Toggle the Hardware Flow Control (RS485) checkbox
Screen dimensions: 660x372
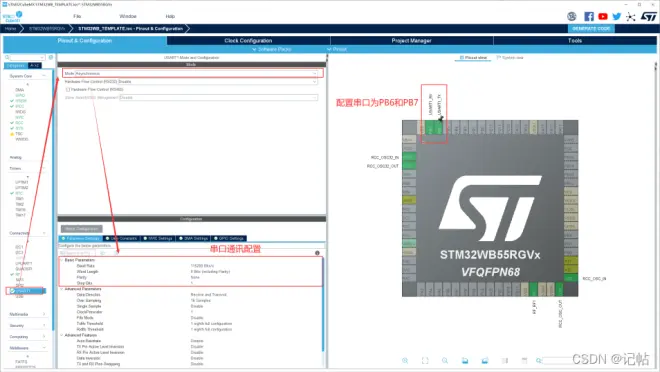68,90
